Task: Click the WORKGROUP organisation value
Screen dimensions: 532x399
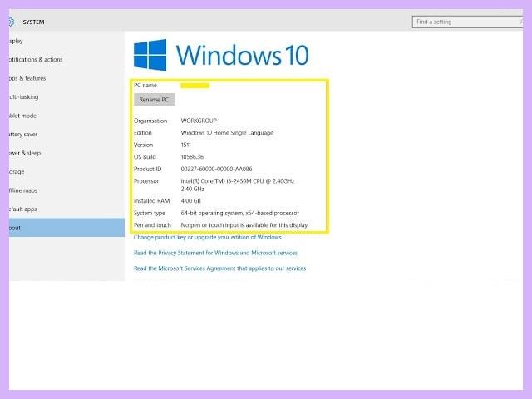Action: tap(199, 121)
